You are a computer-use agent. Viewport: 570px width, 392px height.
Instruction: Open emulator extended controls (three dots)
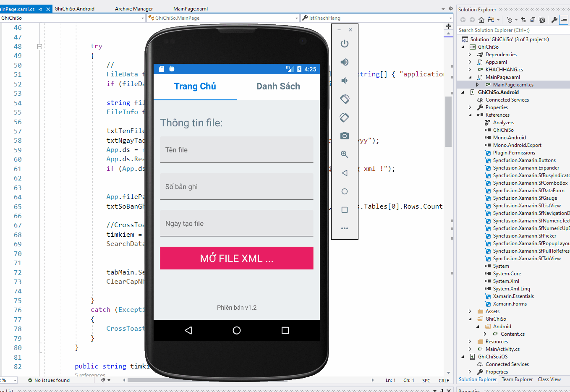344,228
